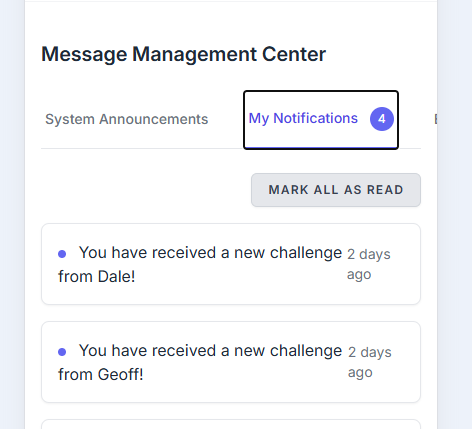Click the 'from Geoff!' text
This screenshot has height=429, width=472.
(x=101, y=375)
